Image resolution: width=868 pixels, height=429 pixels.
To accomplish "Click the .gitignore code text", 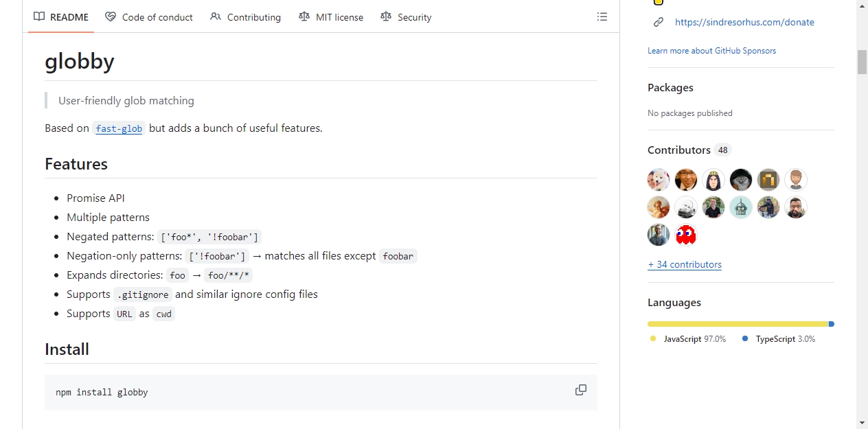I will tap(143, 295).
